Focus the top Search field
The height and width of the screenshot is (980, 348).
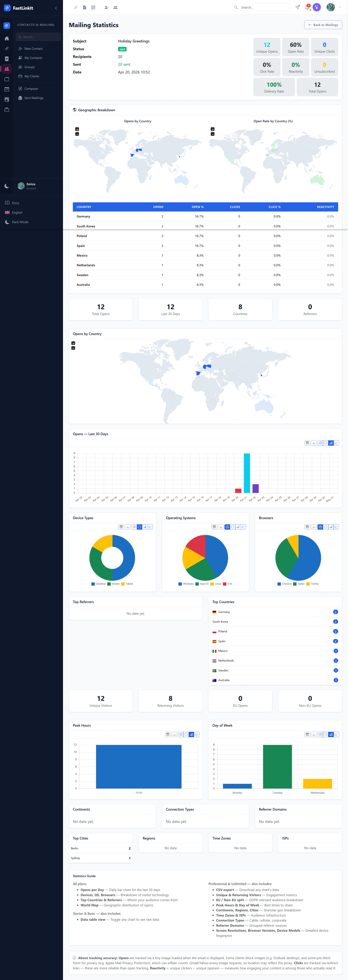pos(261,7)
